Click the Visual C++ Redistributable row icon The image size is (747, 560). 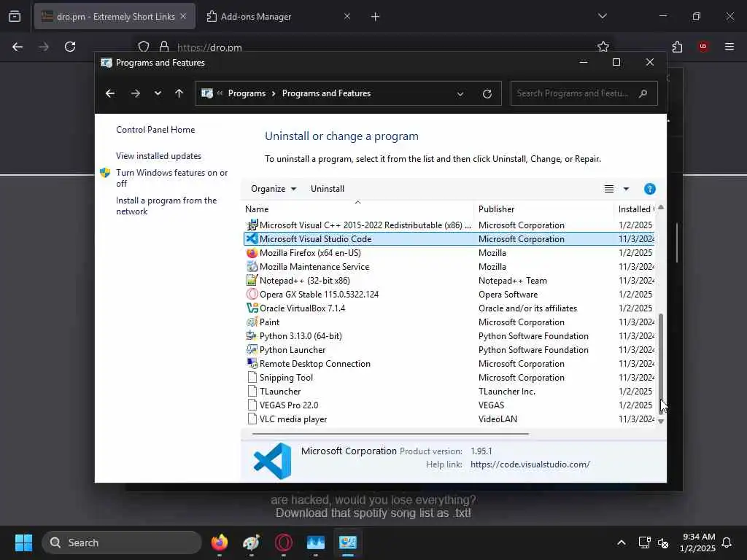tap(252, 225)
